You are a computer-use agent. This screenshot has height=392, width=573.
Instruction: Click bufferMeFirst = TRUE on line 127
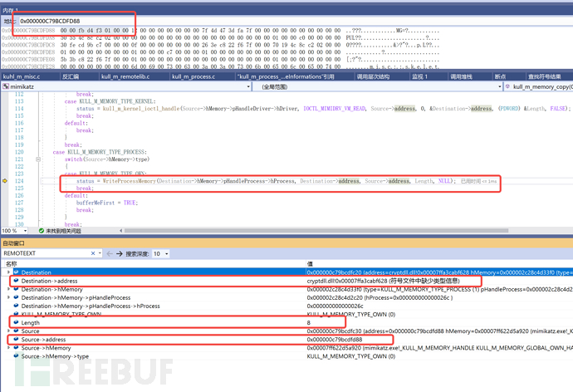tap(106, 203)
